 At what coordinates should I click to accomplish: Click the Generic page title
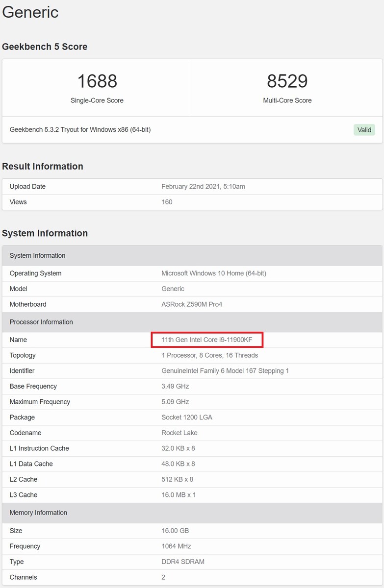(x=30, y=12)
